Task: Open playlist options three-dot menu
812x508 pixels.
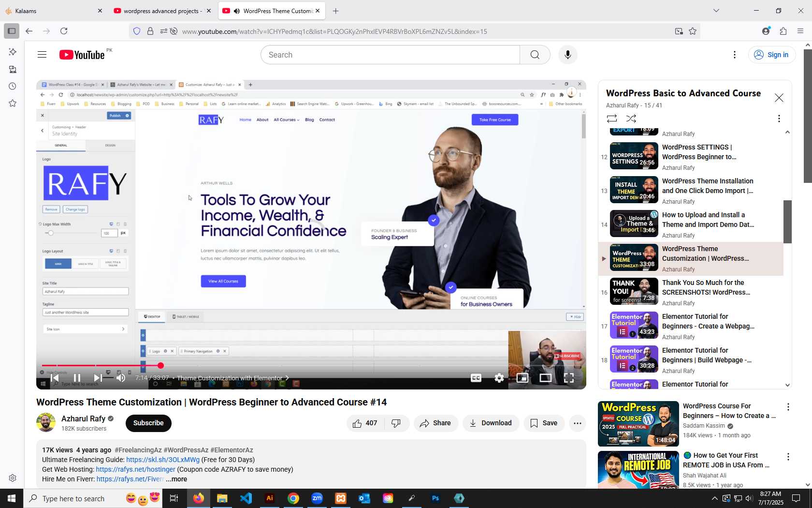Action: (779, 119)
